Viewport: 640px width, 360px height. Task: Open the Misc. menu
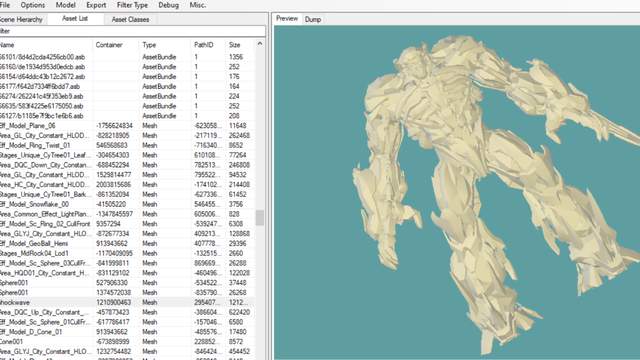[198, 5]
